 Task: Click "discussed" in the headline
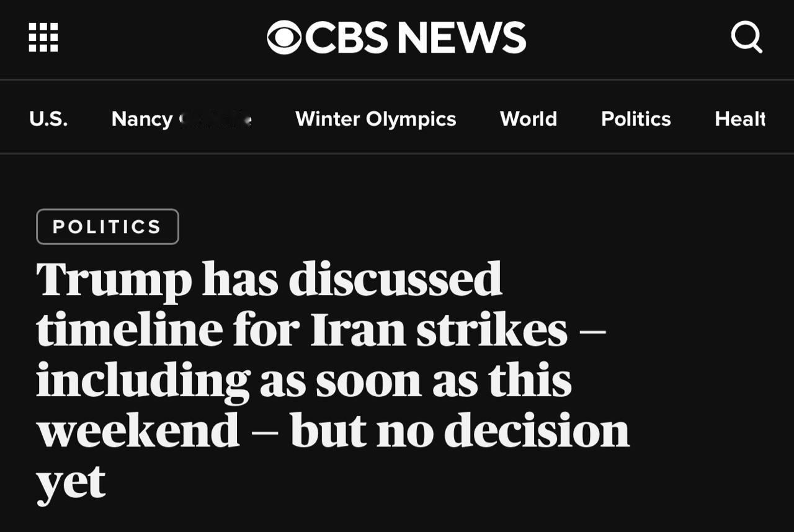click(x=395, y=279)
